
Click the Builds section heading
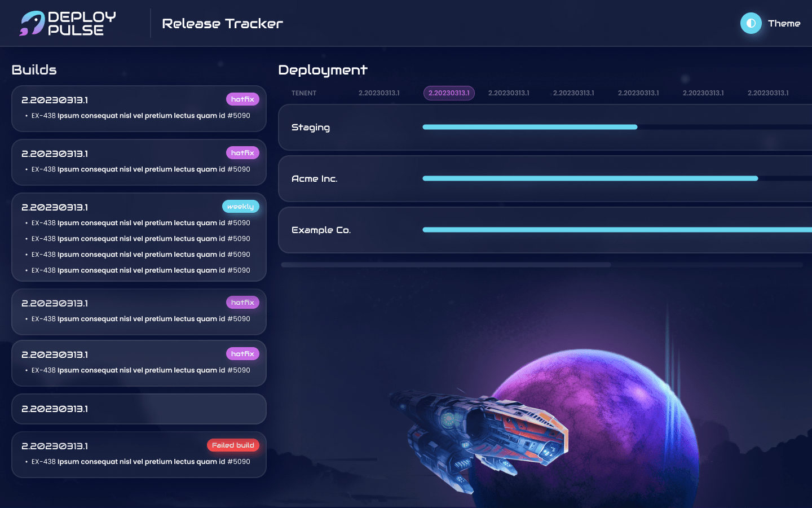click(x=34, y=70)
